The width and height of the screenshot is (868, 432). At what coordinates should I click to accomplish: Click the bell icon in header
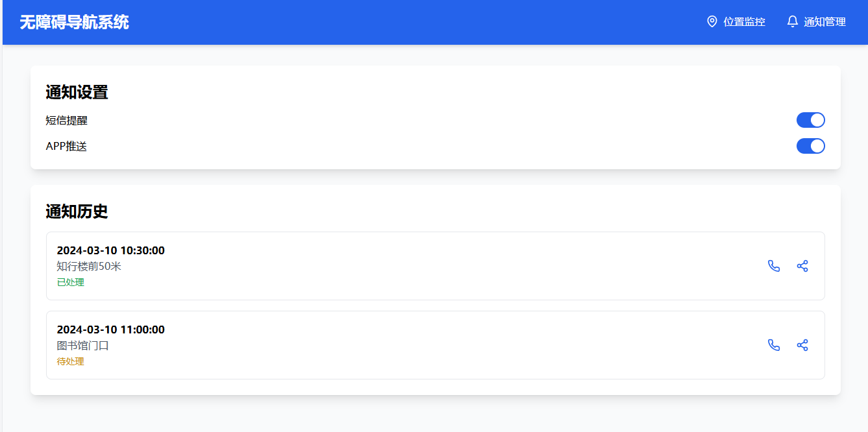pyautogui.click(x=792, y=21)
